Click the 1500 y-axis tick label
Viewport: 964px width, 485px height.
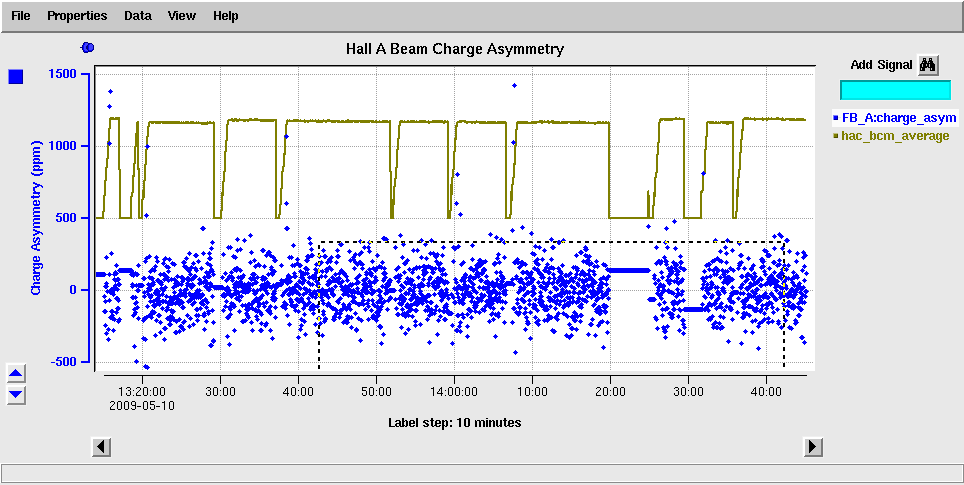62,74
